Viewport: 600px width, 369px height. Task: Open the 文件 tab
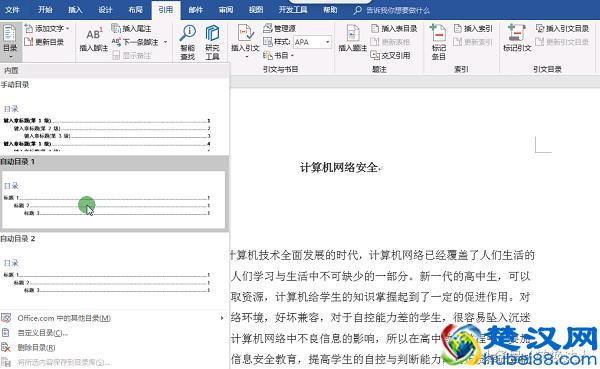pyautogui.click(x=13, y=10)
